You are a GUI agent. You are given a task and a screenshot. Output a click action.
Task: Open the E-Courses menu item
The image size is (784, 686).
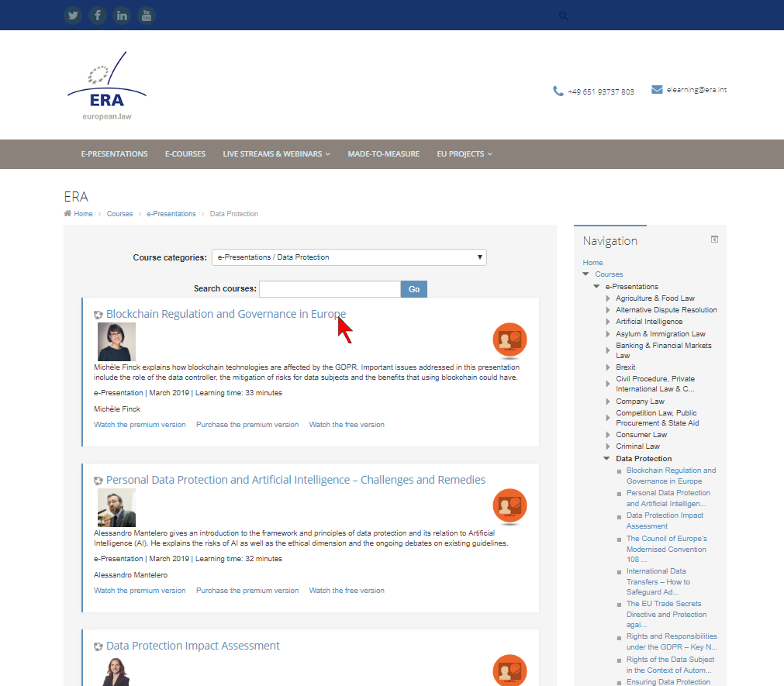click(185, 154)
